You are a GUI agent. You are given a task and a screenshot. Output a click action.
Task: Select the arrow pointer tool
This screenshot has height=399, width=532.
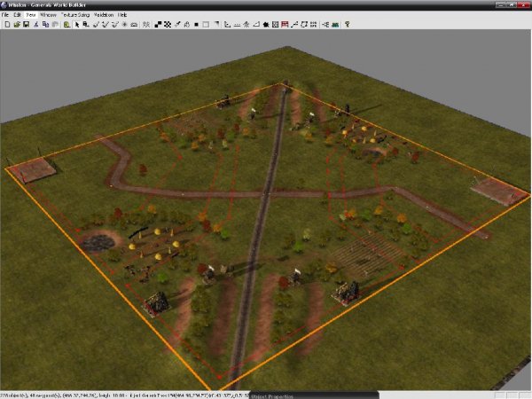coord(76,24)
